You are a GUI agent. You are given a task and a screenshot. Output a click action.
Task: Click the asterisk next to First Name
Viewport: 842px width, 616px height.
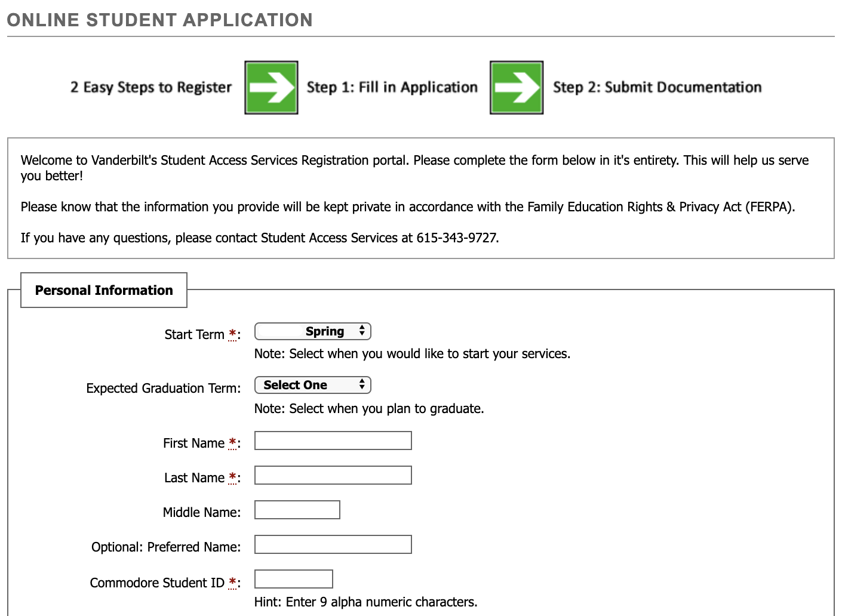[232, 442]
